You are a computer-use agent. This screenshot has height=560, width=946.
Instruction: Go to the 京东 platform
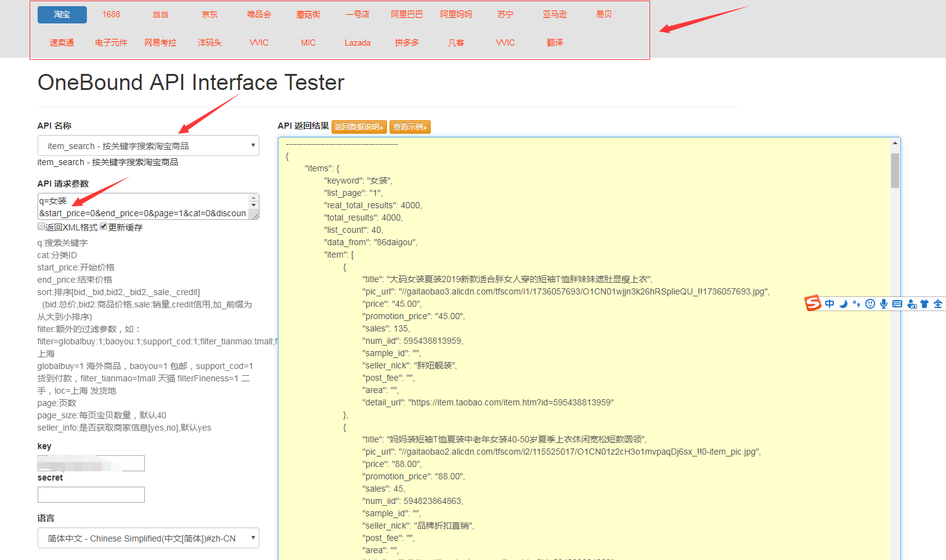210,14
